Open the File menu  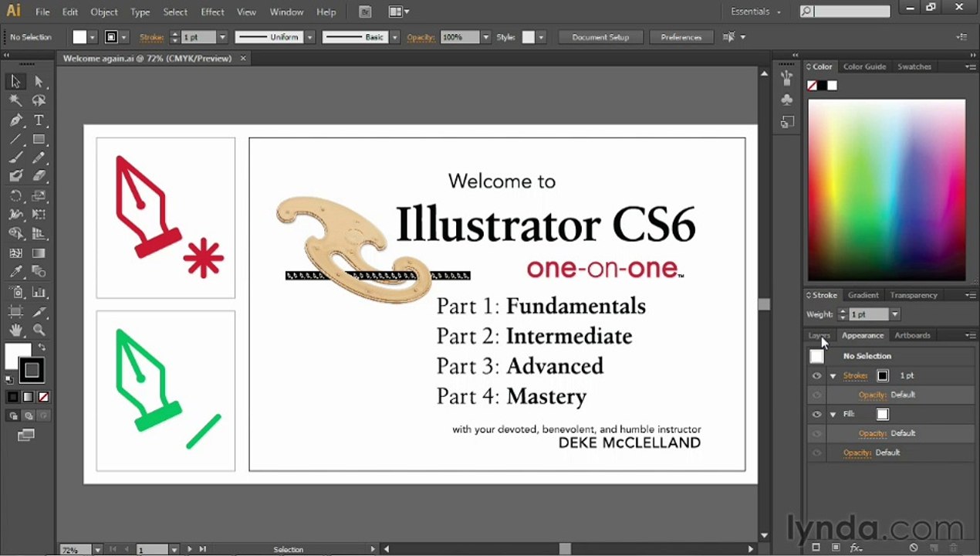[x=42, y=12]
